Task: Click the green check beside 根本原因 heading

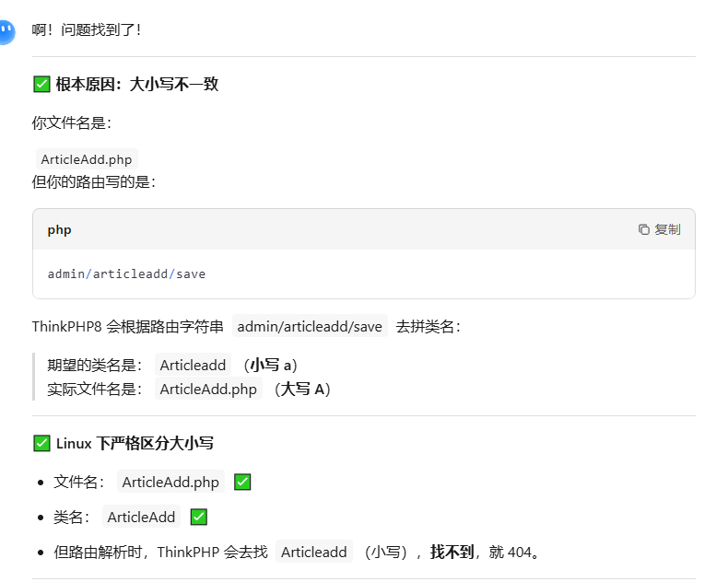Action: [41, 85]
